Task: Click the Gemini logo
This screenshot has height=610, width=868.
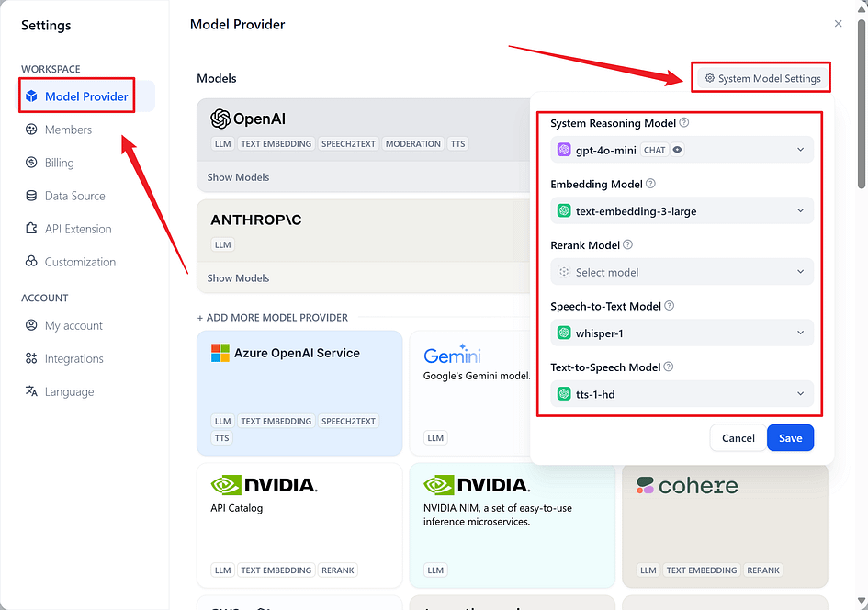Action: (452, 355)
